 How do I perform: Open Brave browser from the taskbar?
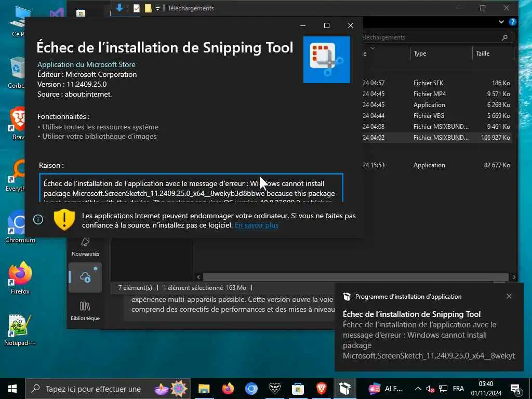(321, 389)
